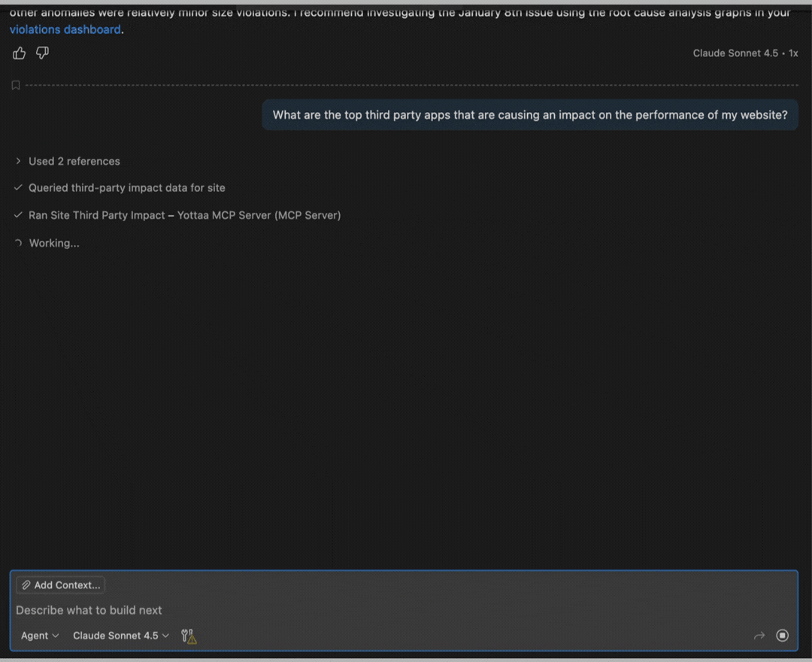Click the user question message bubble

pyautogui.click(x=529, y=115)
